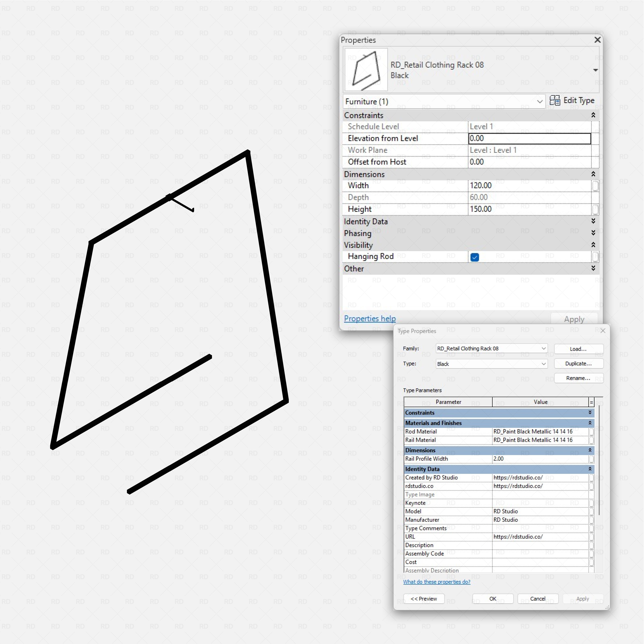
Task: Click the Rod Material value cell
Action: tap(540, 432)
